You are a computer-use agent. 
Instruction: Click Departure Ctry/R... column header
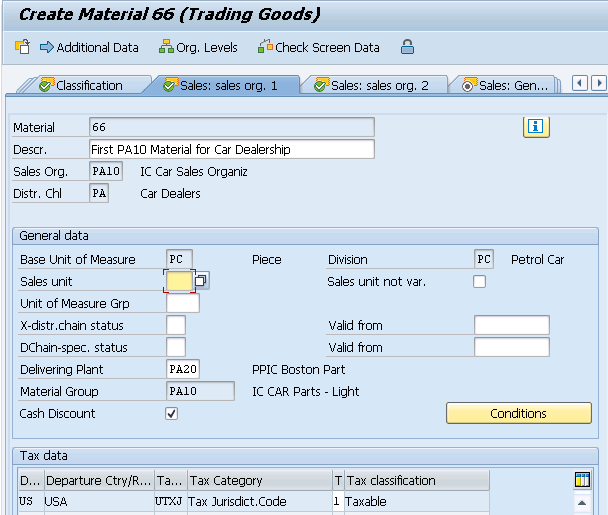pos(99,480)
